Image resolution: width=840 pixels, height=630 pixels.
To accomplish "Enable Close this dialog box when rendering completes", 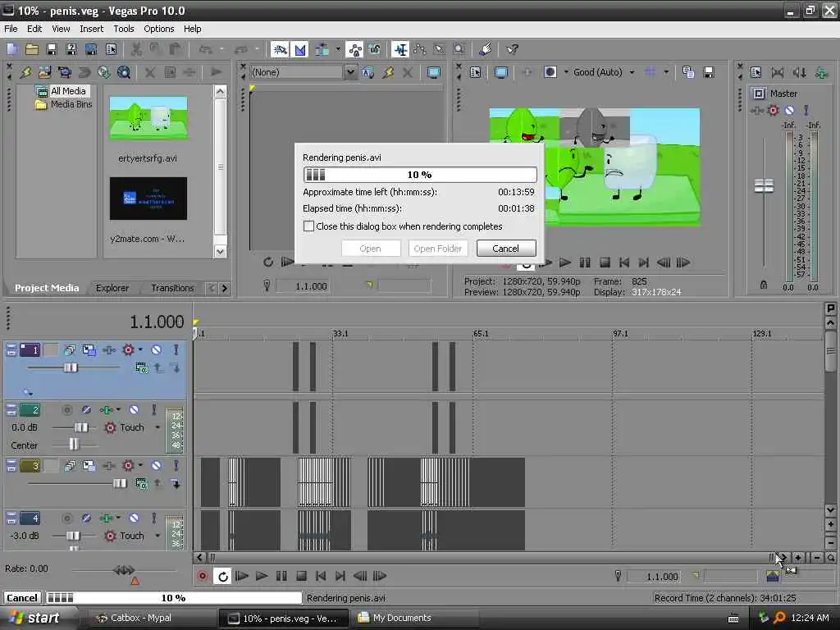I will point(308,226).
